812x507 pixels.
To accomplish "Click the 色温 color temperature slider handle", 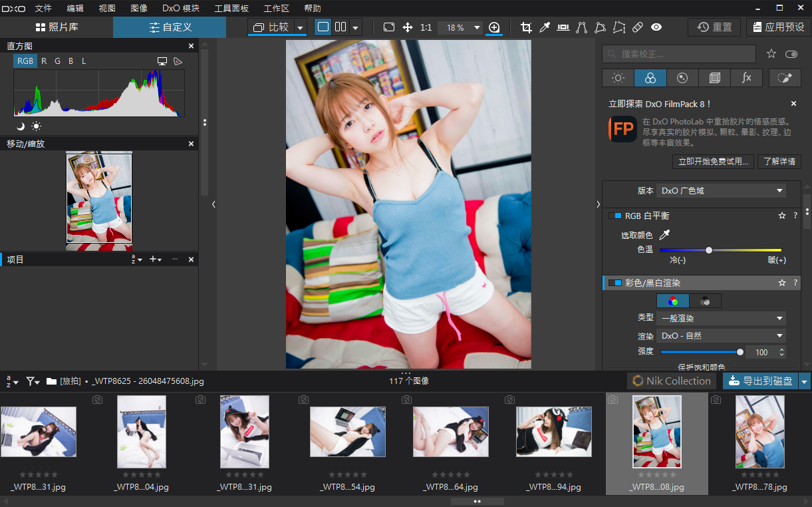I will pos(709,250).
